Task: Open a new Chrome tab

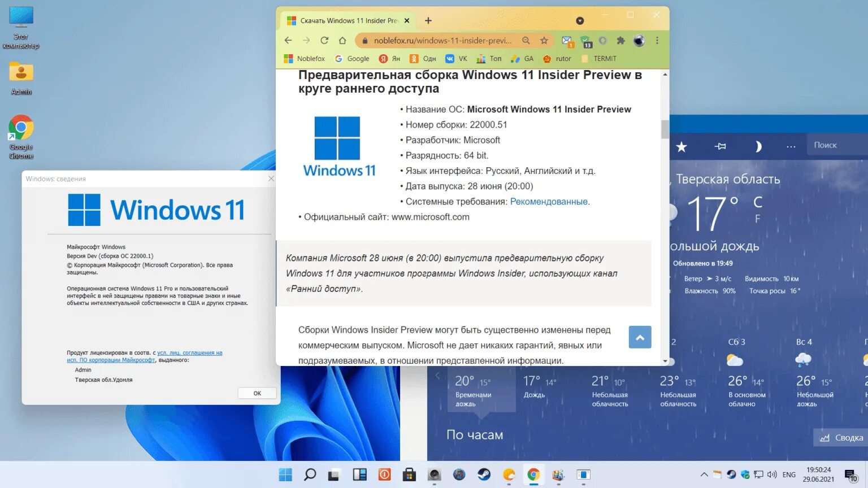Action: 428,21
